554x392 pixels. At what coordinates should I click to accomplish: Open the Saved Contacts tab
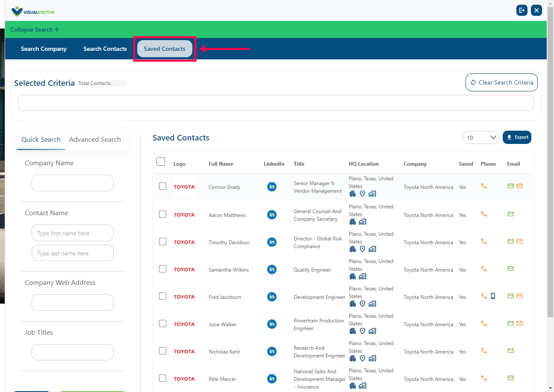[165, 49]
